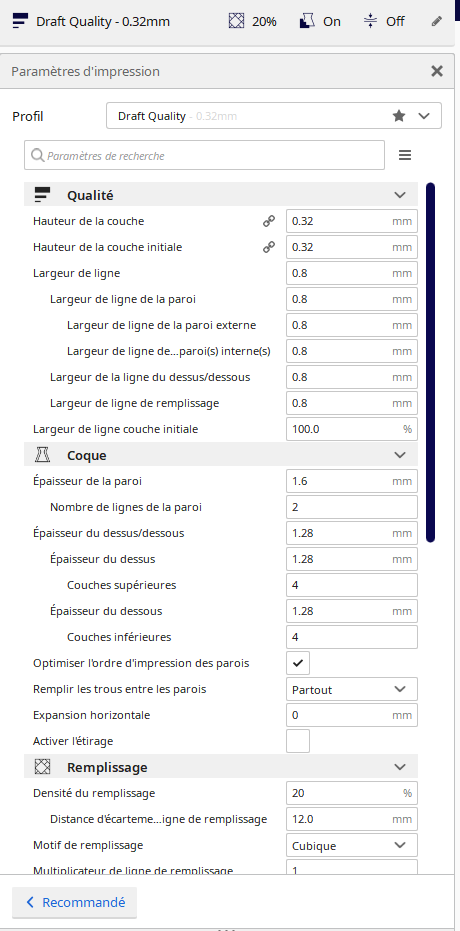This screenshot has height=931, width=460.
Task: Close the Paramètres d'impression panel
Action: coord(437,71)
